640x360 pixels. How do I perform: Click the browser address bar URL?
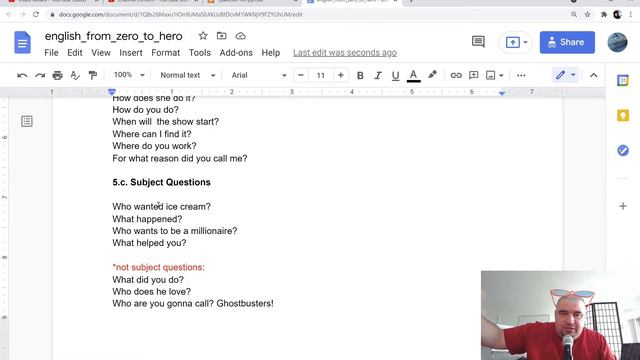(180, 14)
